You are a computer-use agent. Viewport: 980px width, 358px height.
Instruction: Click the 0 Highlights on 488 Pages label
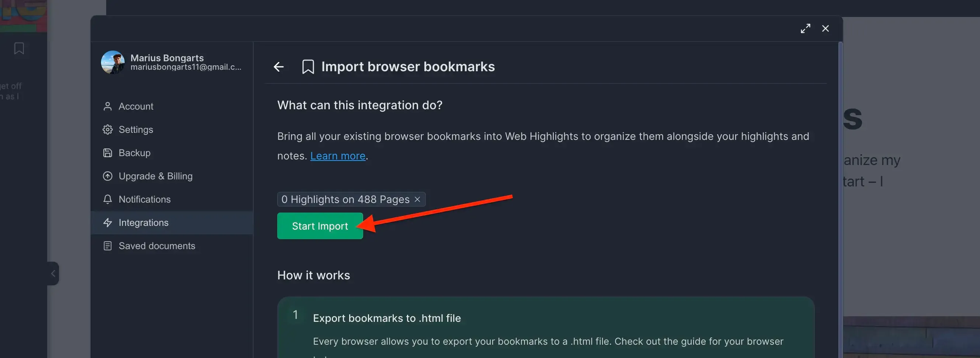pos(345,199)
